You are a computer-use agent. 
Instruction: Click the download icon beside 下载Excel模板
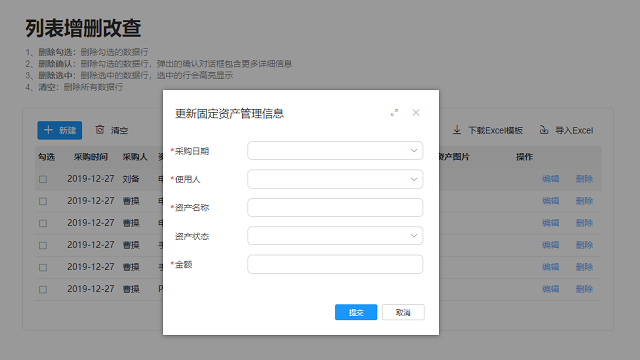click(457, 130)
